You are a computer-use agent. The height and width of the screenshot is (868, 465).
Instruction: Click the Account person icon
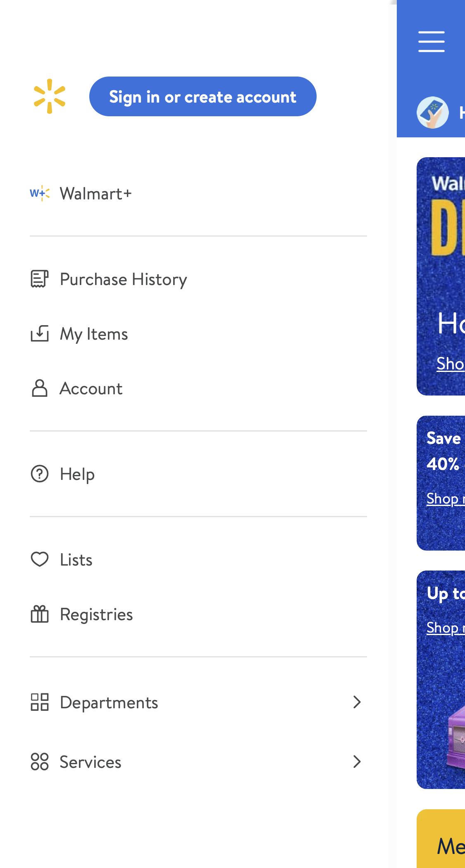[40, 388]
